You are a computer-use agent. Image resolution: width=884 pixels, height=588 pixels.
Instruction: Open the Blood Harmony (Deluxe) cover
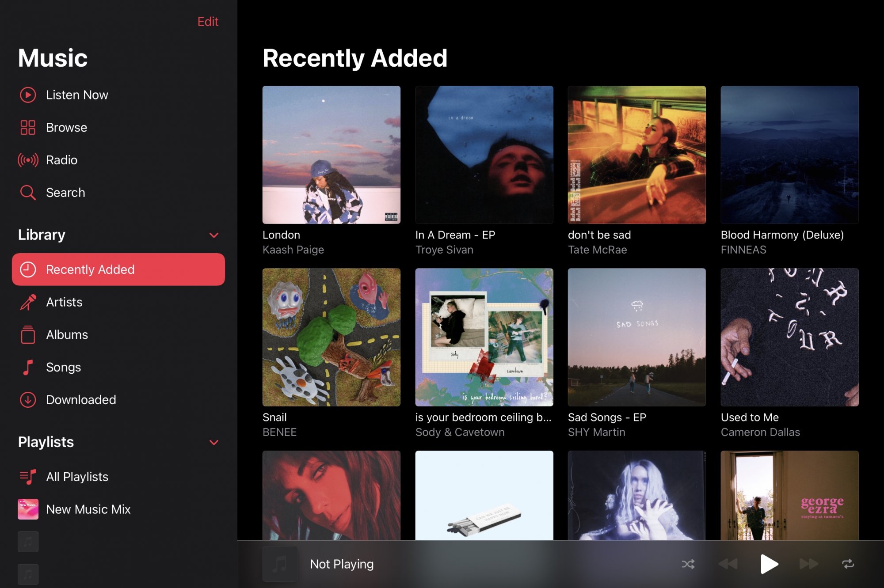click(790, 155)
